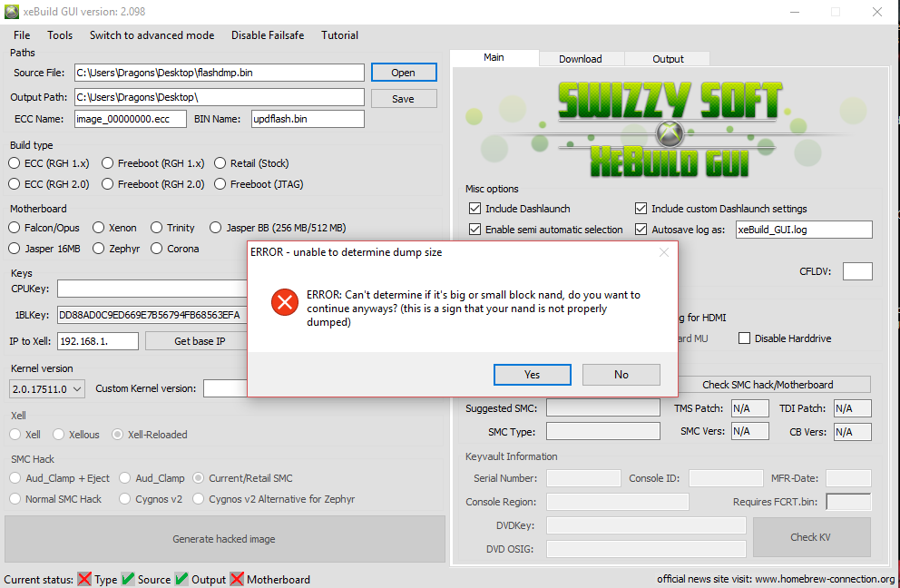The width and height of the screenshot is (900, 588).
Task: Click the Save output path button
Action: [x=404, y=99]
